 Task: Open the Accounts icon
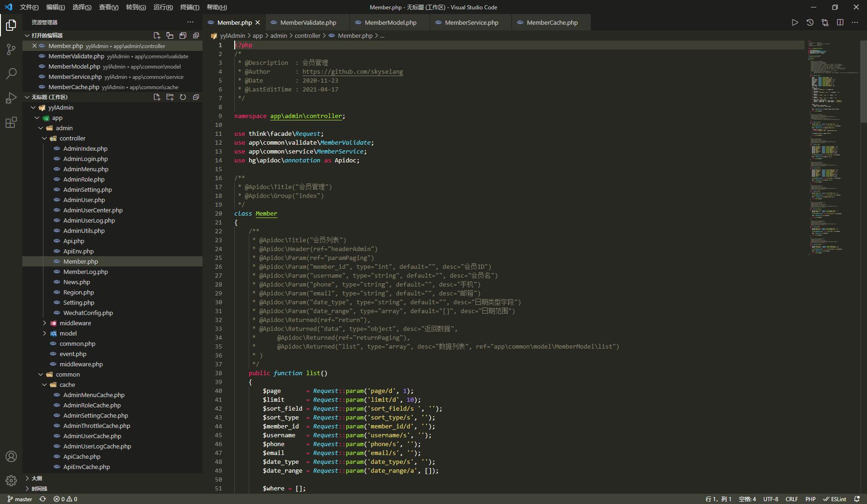tap(11, 456)
